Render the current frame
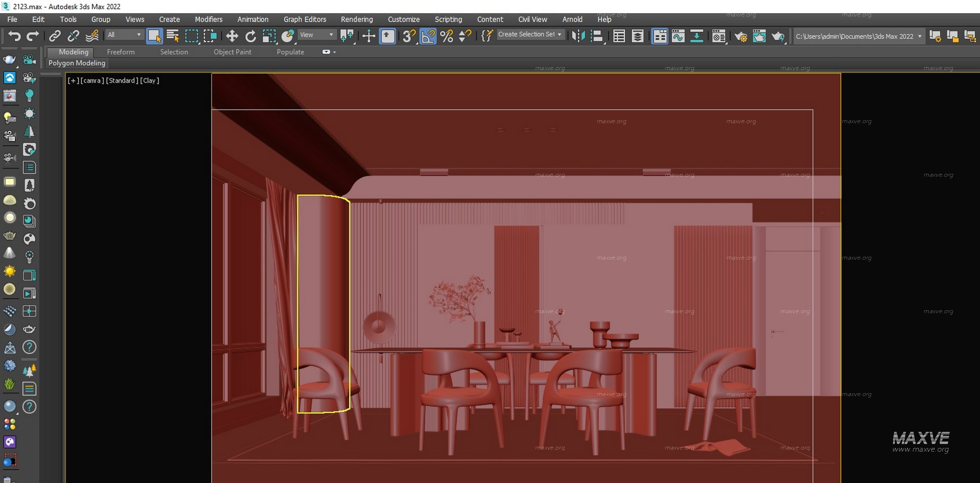 click(778, 36)
